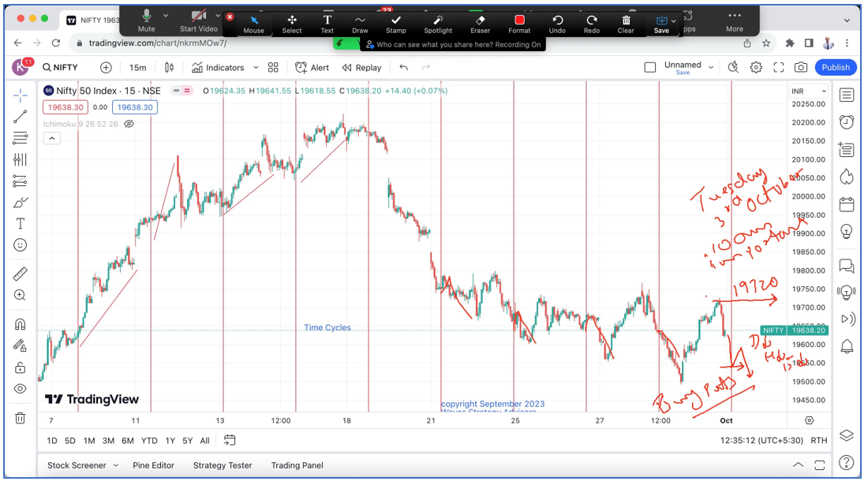Image resolution: width=868 pixels, height=485 pixels.
Task: Select the YTD date range
Action: click(149, 441)
